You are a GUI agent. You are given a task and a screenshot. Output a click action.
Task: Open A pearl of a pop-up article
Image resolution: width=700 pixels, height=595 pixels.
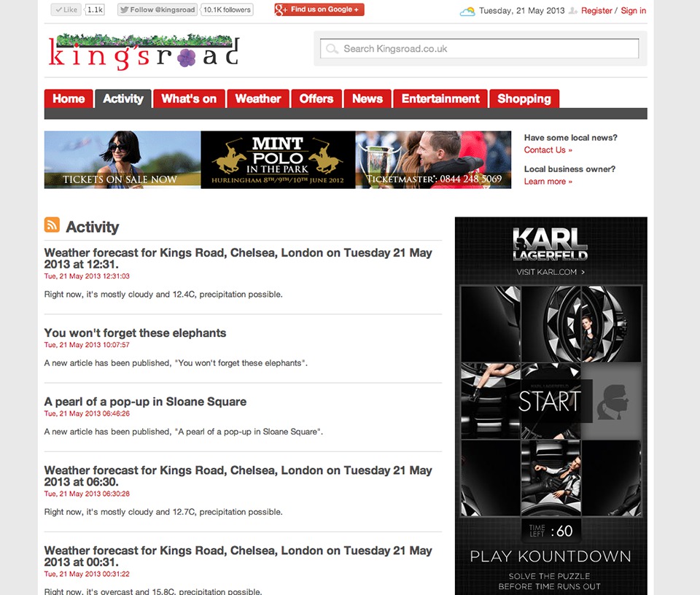[x=145, y=402]
